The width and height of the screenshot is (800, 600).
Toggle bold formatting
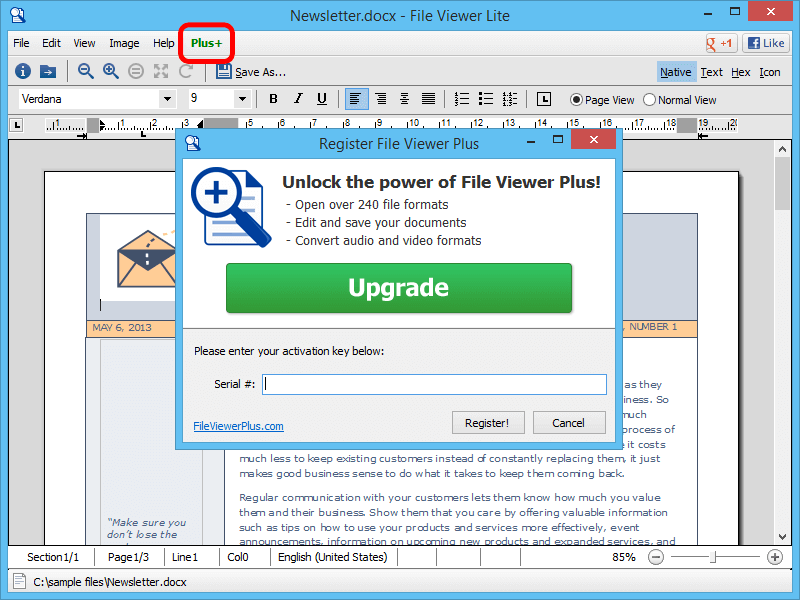point(273,99)
